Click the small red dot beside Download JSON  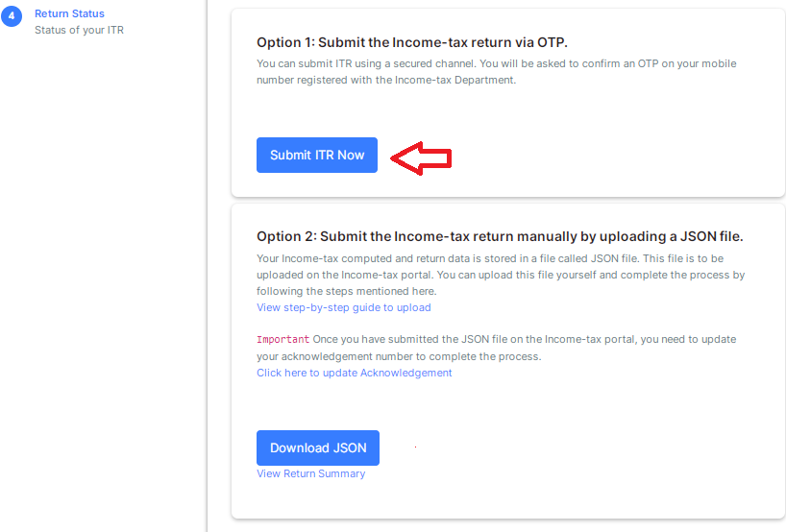point(415,447)
